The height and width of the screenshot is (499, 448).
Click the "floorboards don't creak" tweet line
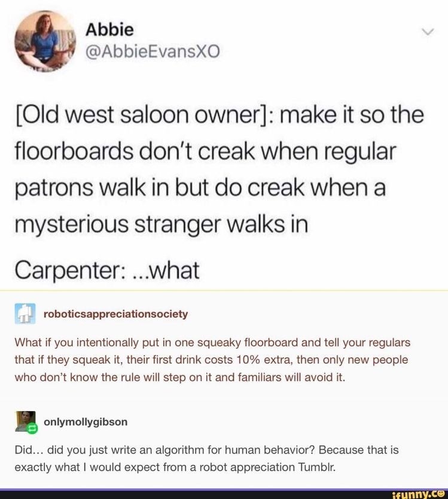click(206, 151)
